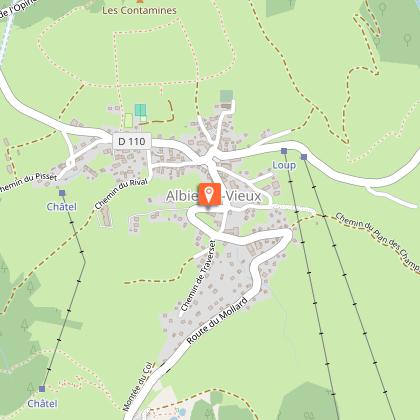Click the D 110 road shield
This screenshot has height=420, width=420.
(x=132, y=141)
